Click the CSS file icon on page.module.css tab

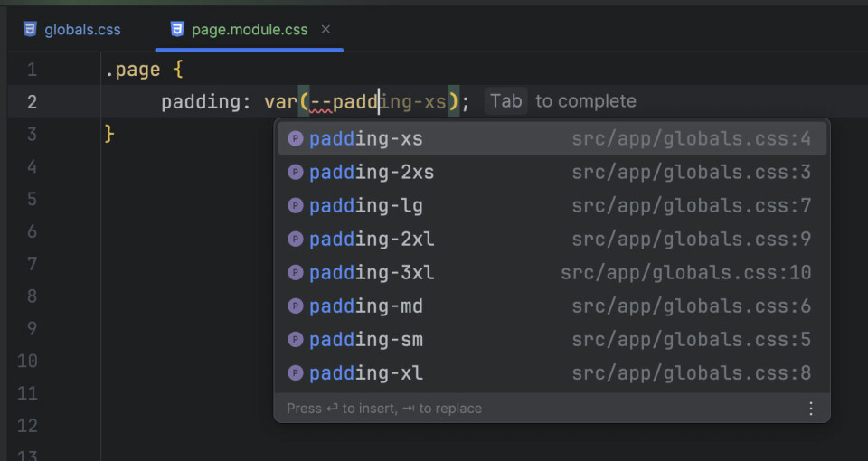click(x=177, y=29)
